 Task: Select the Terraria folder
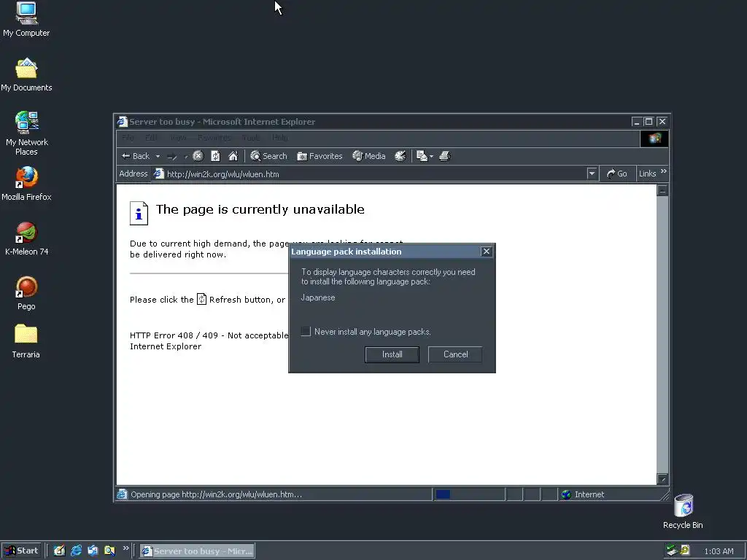point(26,341)
